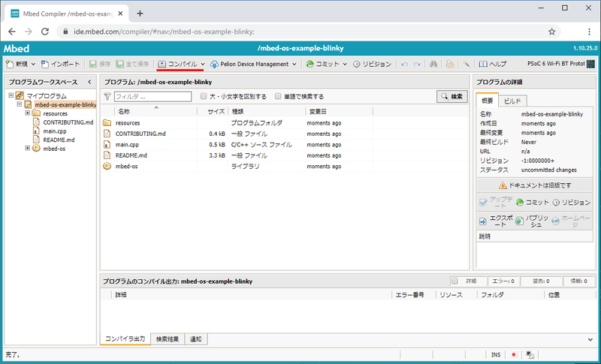Sort by サイズ column header
Image resolution: width=601 pixels, height=364 pixels.
point(213,111)
